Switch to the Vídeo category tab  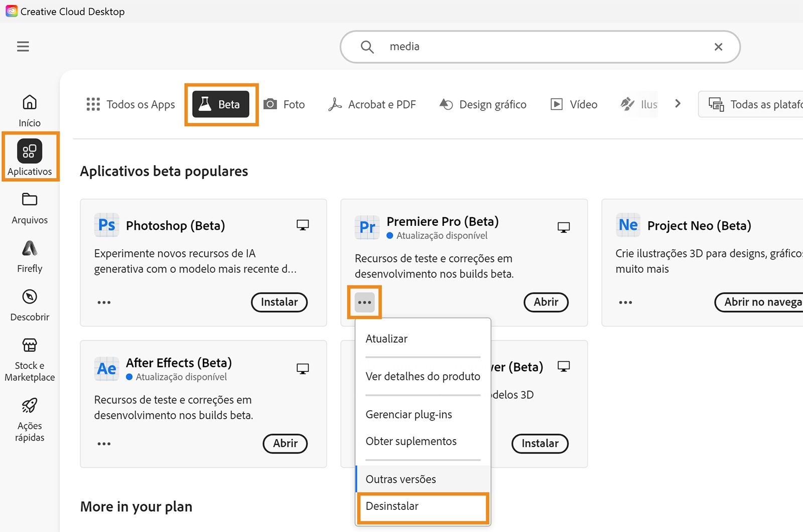(574, 104)
